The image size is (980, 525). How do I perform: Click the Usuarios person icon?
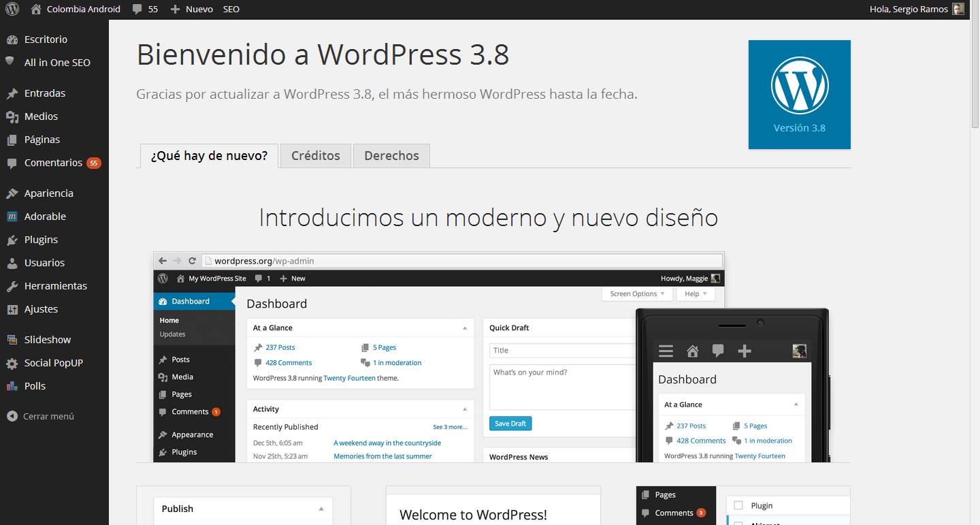pos(12,263)
